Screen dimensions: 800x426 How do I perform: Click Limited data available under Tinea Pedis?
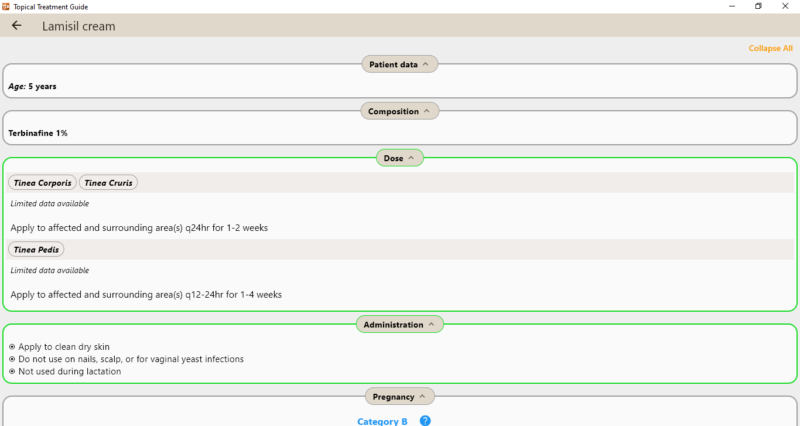pos(50,270)
